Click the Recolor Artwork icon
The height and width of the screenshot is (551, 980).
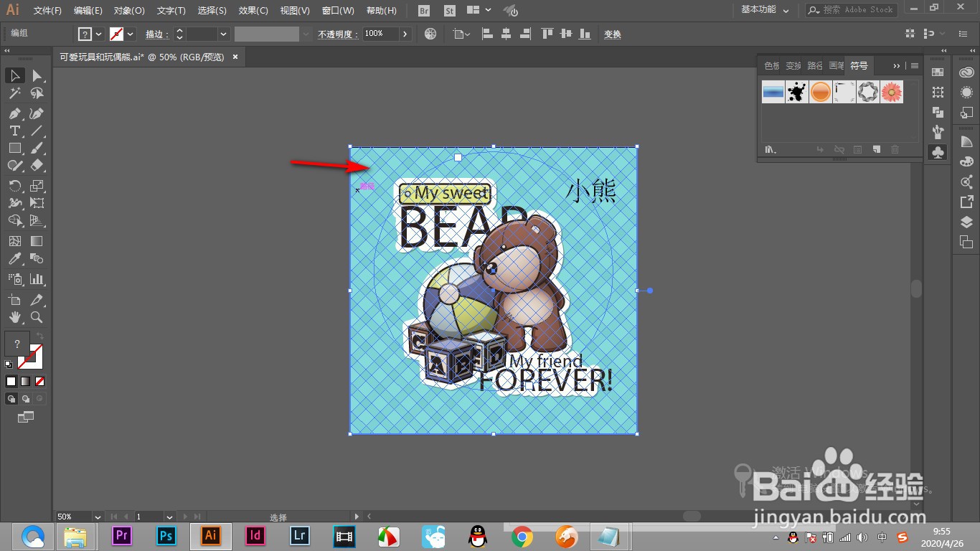pos(430,34)
